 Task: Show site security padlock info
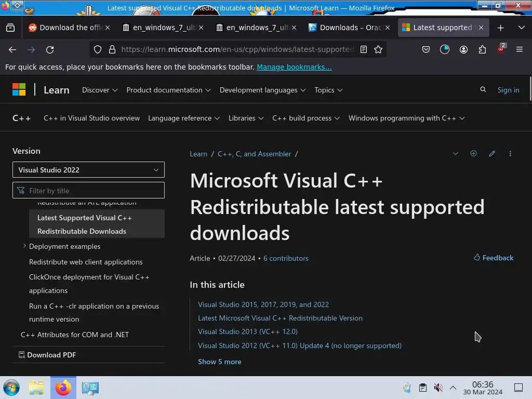(x=112, y=49)
